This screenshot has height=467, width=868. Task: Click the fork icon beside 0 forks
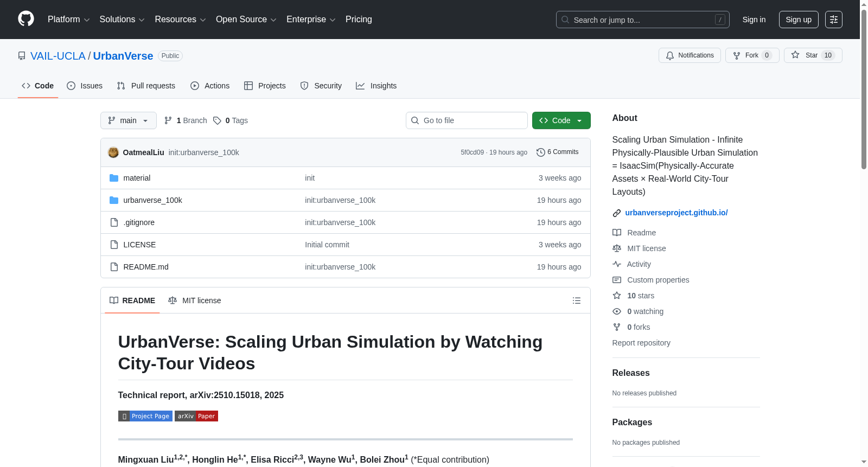click(x=617, y=327)
